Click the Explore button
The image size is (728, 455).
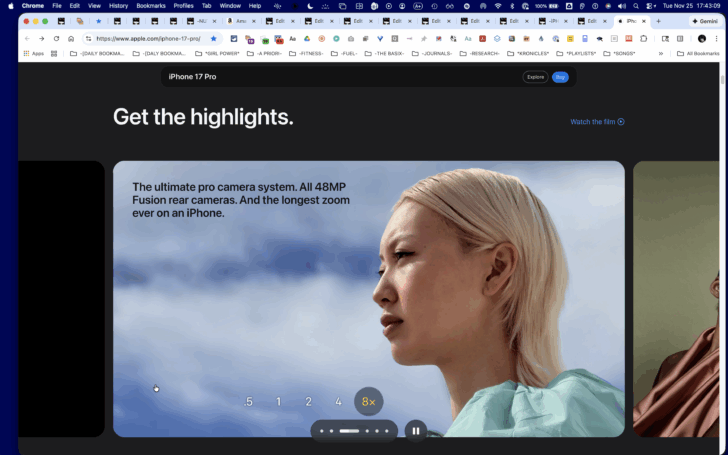[x=535, y=77]
